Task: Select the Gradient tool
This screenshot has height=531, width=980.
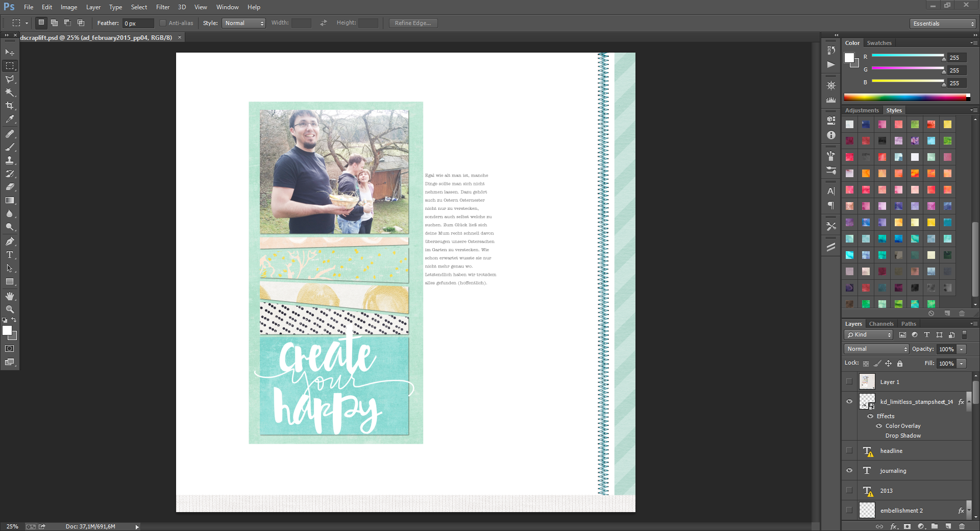Action: point(10,200)
